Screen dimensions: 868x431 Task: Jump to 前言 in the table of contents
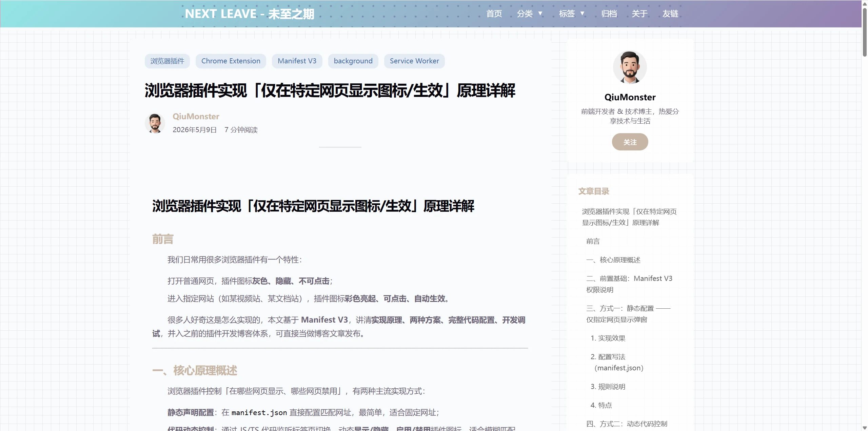point(593,241)
